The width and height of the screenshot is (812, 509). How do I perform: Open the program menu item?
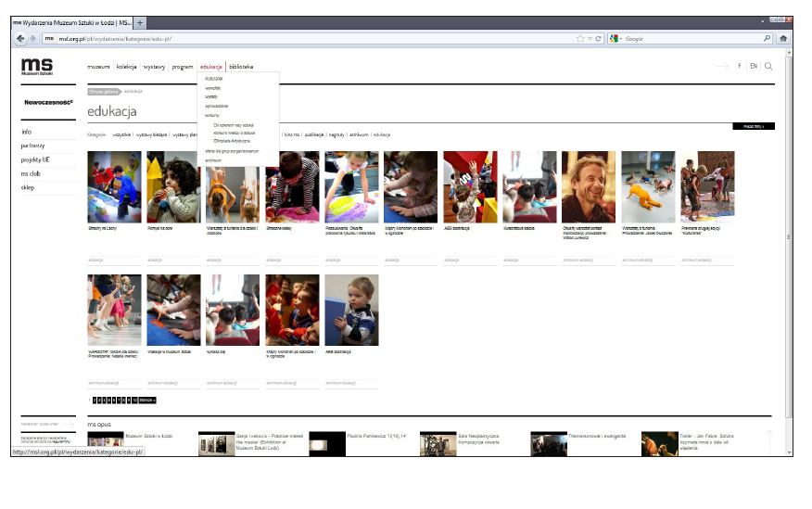[x=183, y=67]
